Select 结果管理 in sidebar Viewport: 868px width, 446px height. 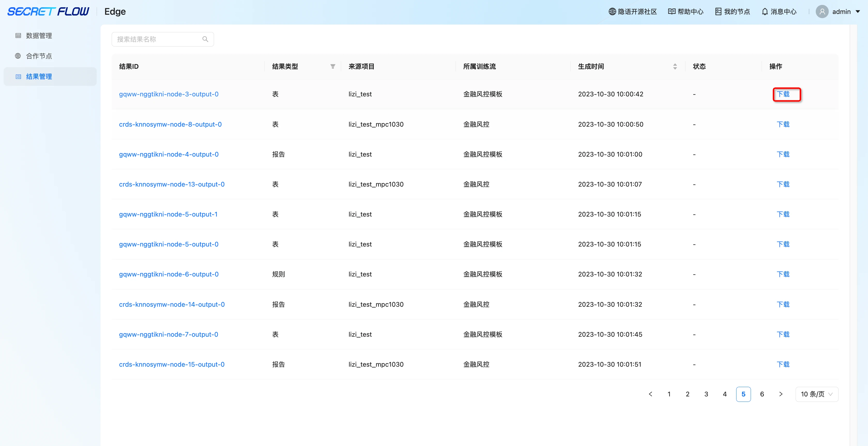pos(50,76)
